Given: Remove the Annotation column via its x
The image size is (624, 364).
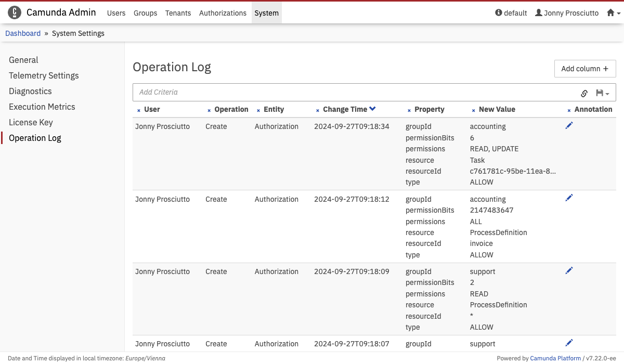Looking at the screenshot, I should click(569, 110).
